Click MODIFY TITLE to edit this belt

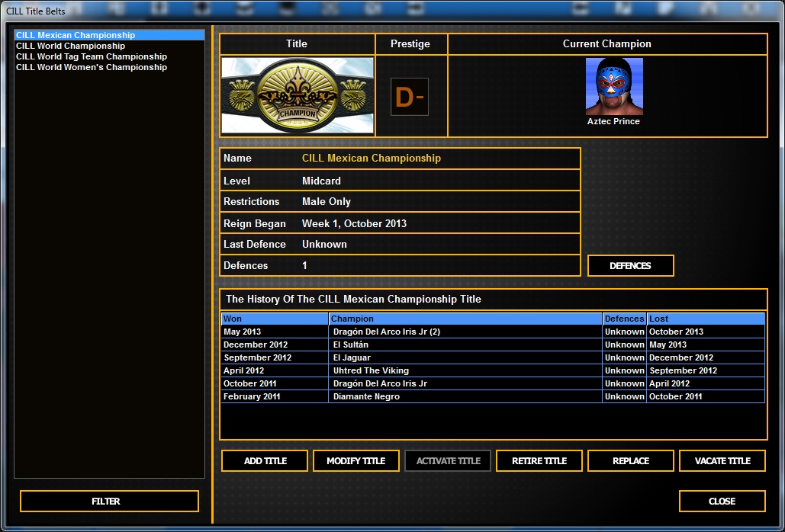[x=356, y=460]
